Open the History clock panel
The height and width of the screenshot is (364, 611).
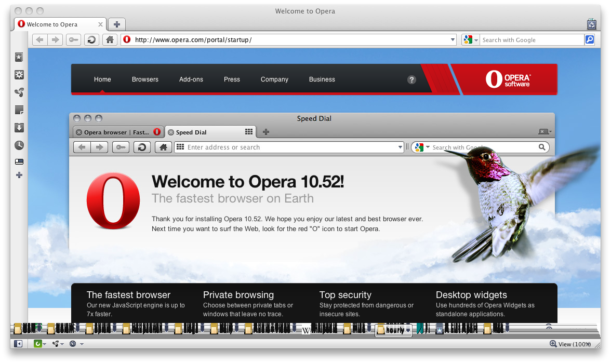19,145
